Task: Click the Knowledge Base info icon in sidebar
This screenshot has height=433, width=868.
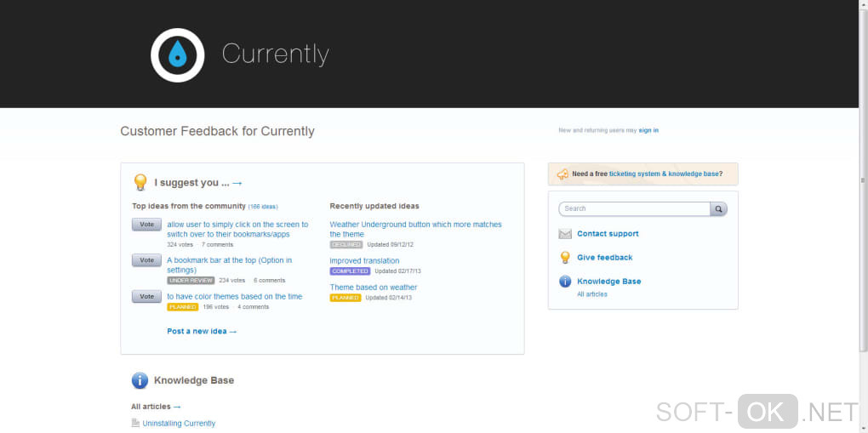Action: [x=565, y=282]
